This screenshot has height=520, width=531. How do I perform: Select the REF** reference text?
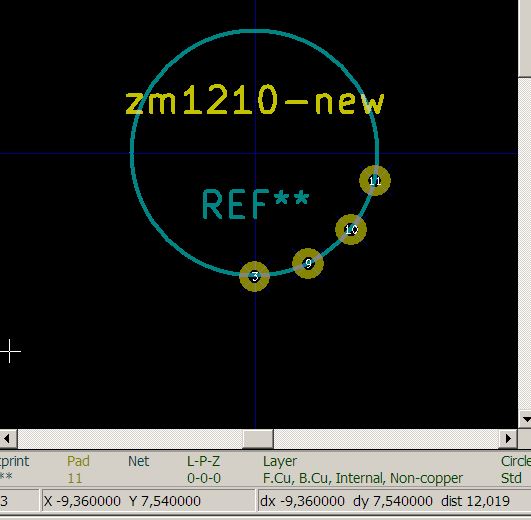click(256, 204)
